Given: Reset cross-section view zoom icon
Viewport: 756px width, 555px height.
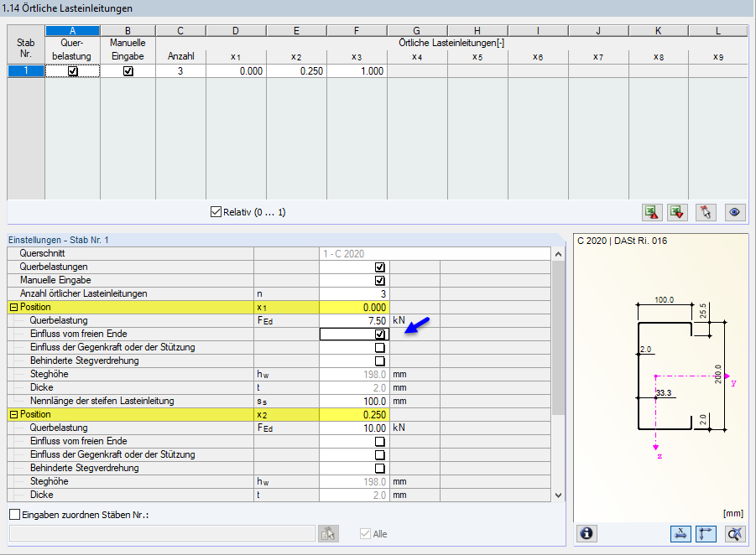Looking at the screenshot, I should (x=735, y=533).
